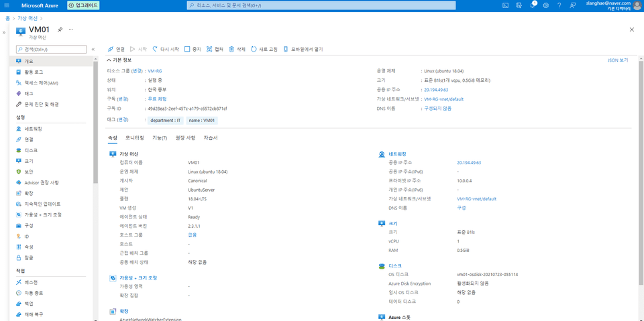Click the 호스트 그룹 없음 link
This screenshot has width=644, height=321.
click(x=193, y=235)
